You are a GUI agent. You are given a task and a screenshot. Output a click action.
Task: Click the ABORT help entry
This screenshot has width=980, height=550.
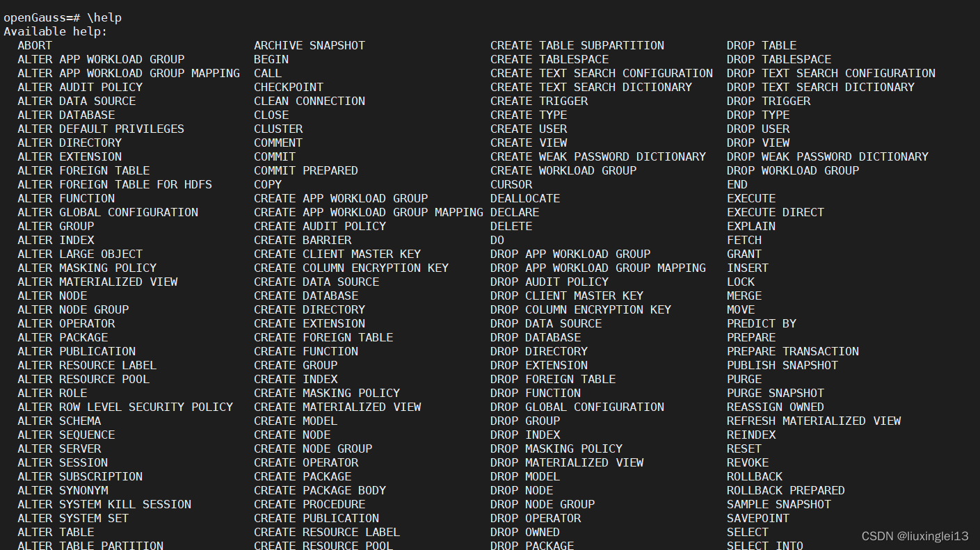[34, 45]
